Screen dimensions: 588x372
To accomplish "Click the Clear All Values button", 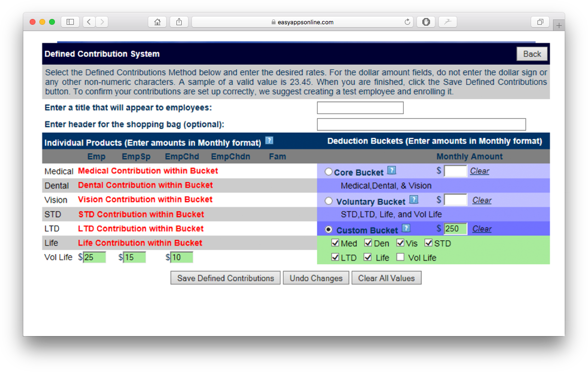I will point(386,278).
